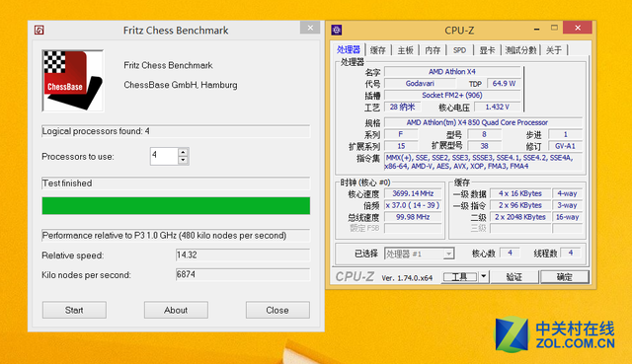Open the 关于 tab in CPU-Z

554,50
